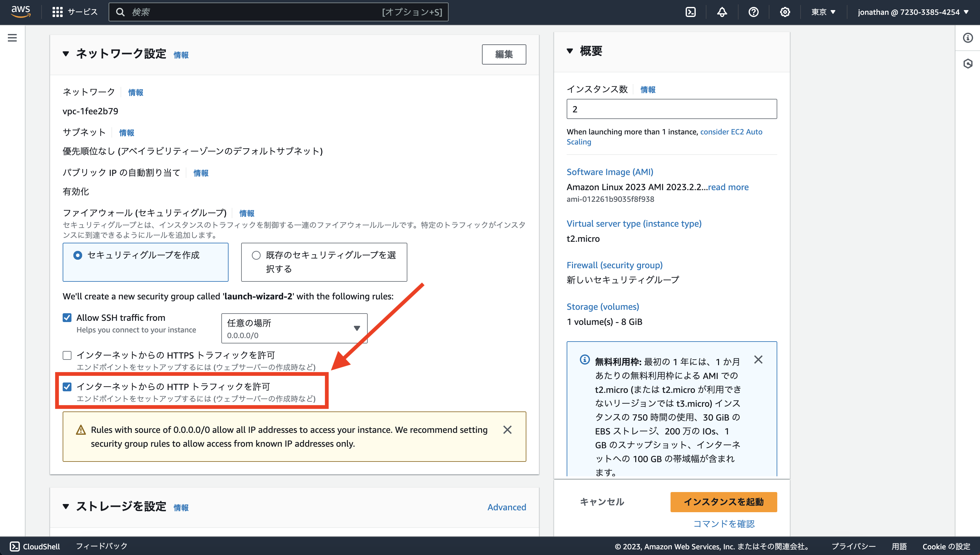Toggle the Allow SSH traffic from checkbox
This screenshot has height=555, width=980.
coord(67,318)
